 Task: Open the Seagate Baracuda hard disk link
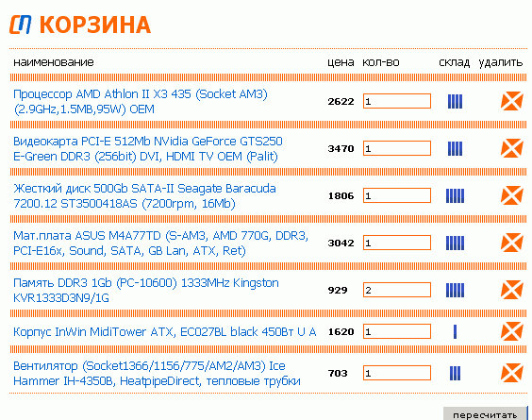(x=144, y=196)
